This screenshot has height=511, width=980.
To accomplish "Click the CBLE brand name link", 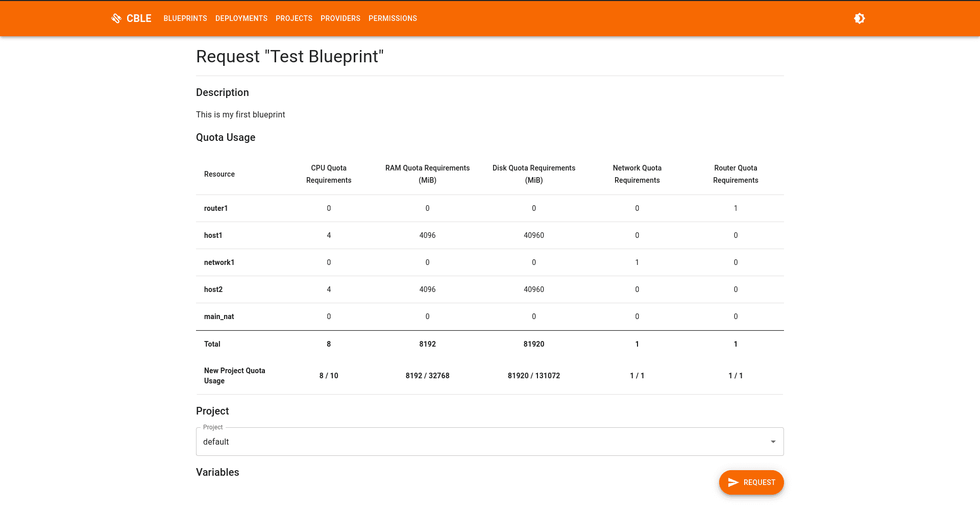I will (139, 18).
